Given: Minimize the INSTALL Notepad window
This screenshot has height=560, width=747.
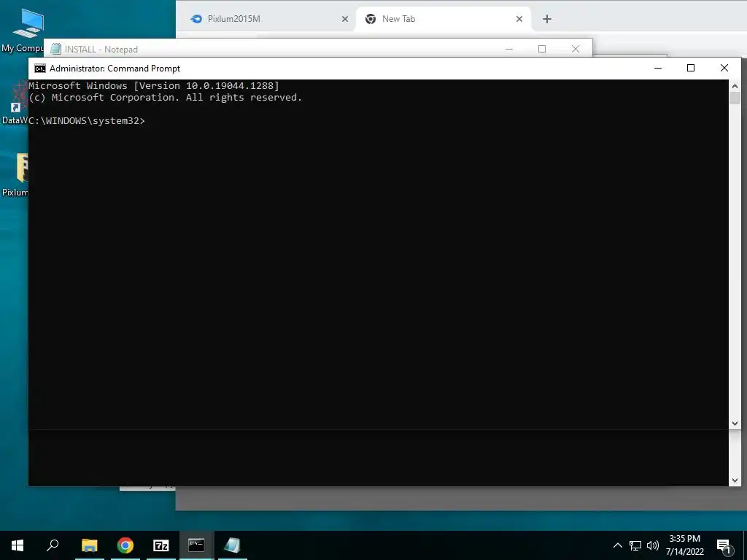Looking at the screenshot, I should (x=508, y=49).
